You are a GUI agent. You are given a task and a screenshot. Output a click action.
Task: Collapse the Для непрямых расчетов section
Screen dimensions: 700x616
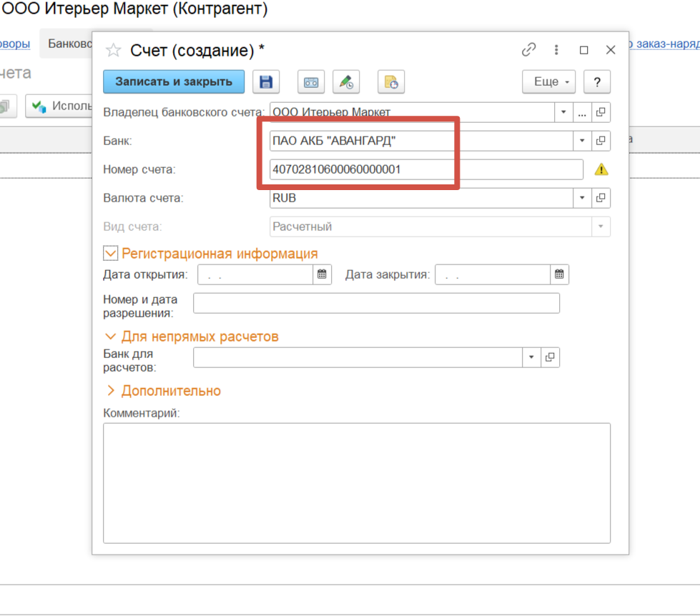pyautogui.click(x=110, y=336)
